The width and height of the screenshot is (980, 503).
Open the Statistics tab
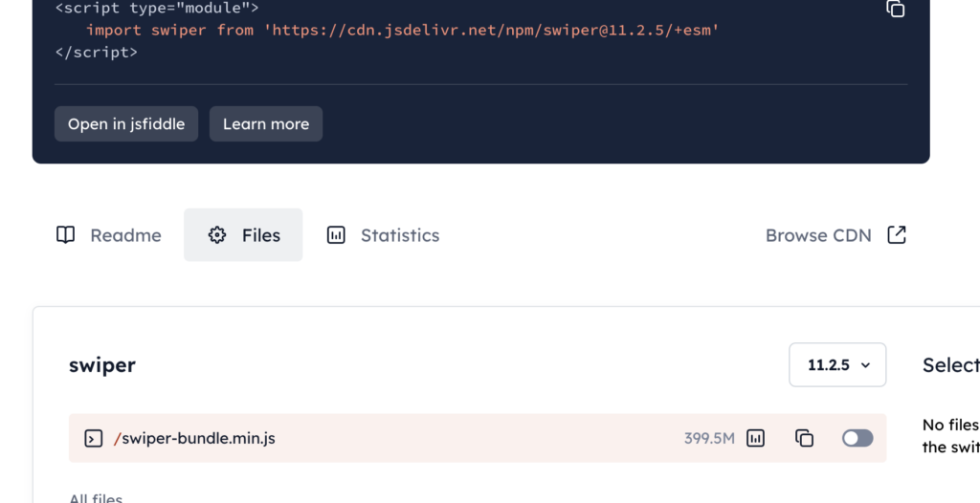click(383, 235)
